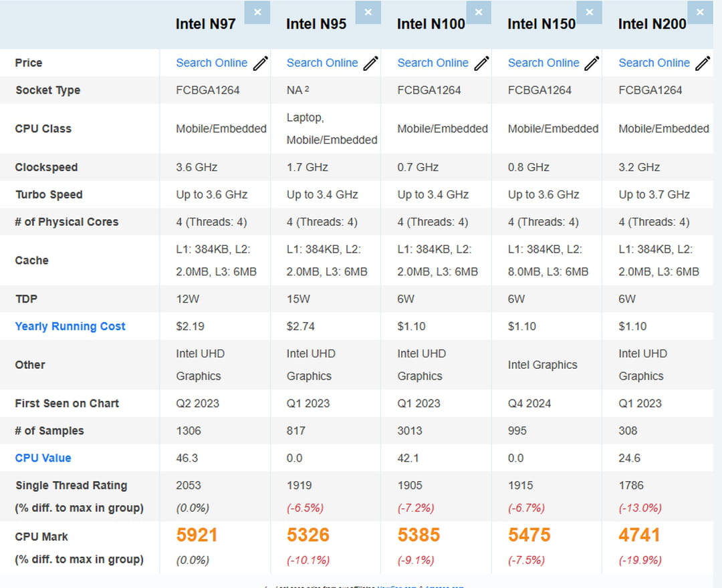
Task: Open Search Online link for Intel N97
Action: (x=211, y=63)
